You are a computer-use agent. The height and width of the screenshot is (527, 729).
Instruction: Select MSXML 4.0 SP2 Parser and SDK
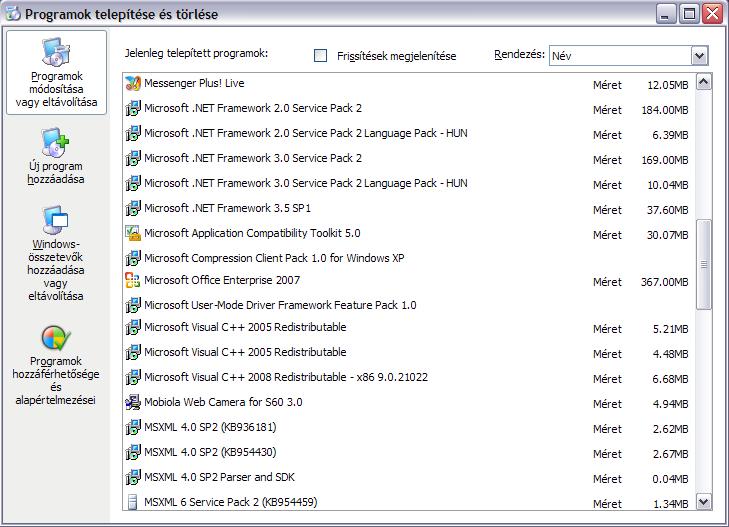(409, 478)
